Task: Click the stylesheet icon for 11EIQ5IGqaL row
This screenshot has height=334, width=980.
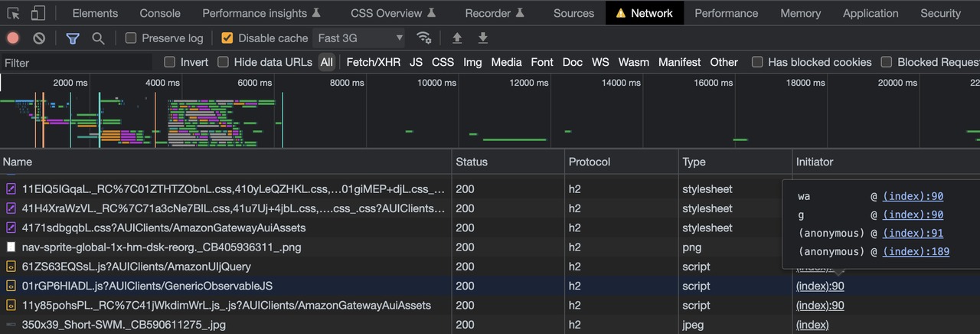Action: 11,188
